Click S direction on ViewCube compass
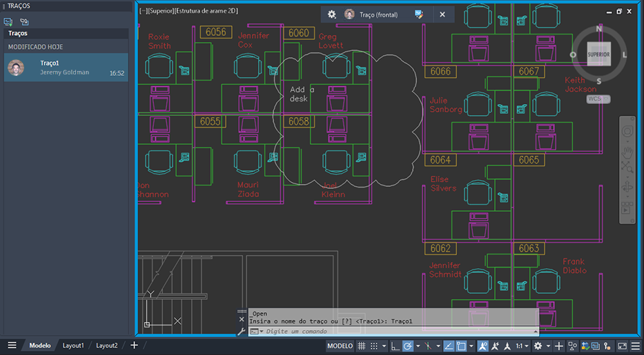Screen dimensions: 644x355 click(599, 81)
